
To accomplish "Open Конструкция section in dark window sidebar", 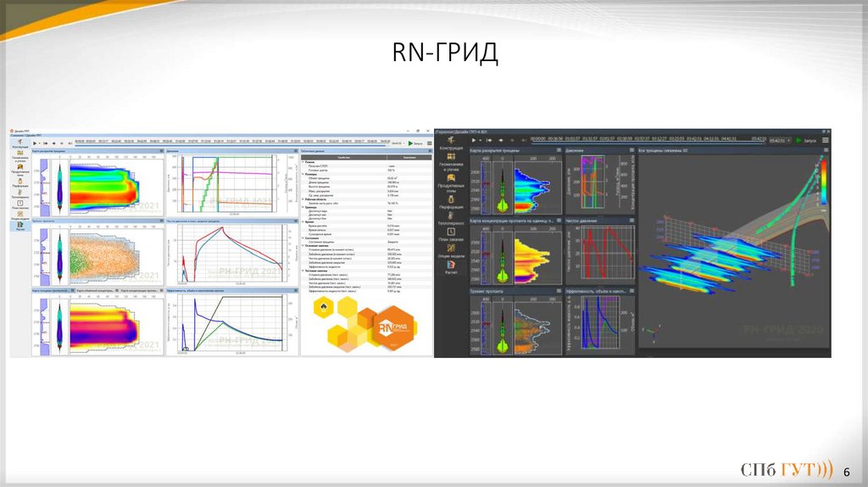I will [451, 144].
